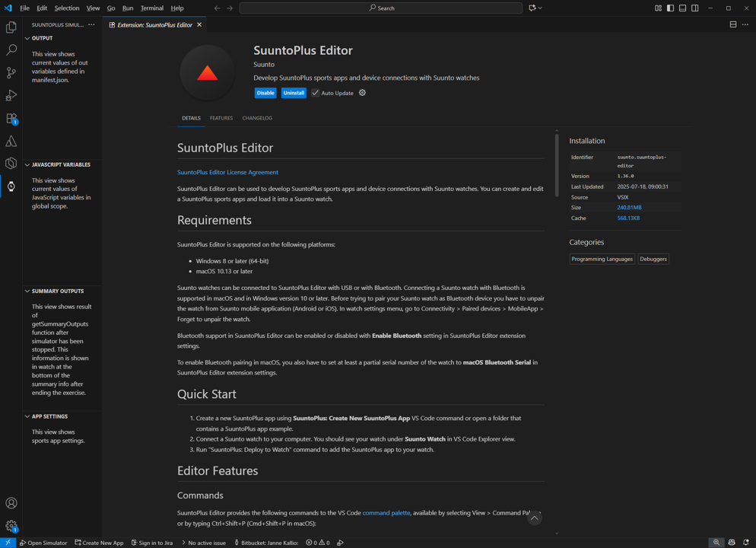The height and width of the screenshot is (548, 756).
Task: Open the Terminal menu
Action: point(151,8)
